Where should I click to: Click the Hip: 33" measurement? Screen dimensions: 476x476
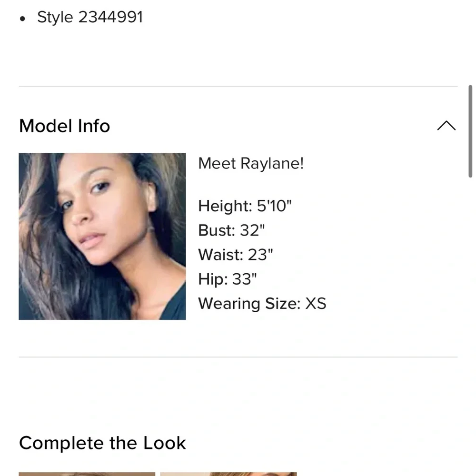coord(228,279)
